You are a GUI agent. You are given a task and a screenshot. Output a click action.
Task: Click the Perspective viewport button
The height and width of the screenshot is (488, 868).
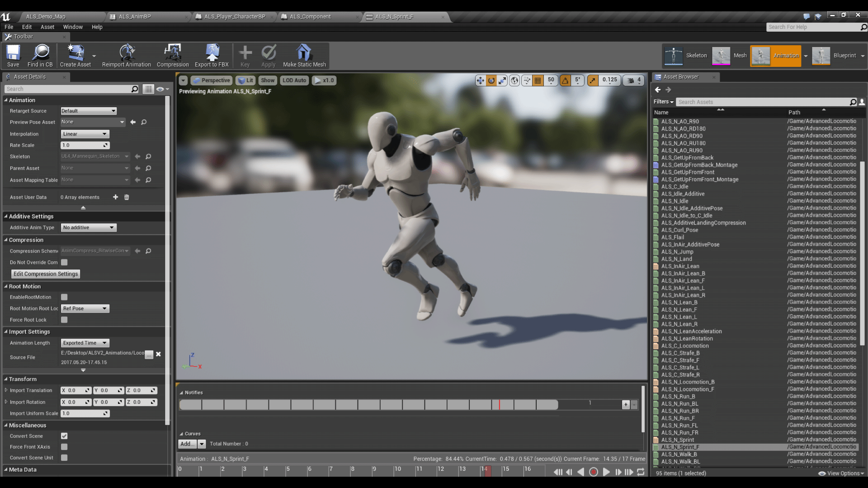(x=212, y=80)
